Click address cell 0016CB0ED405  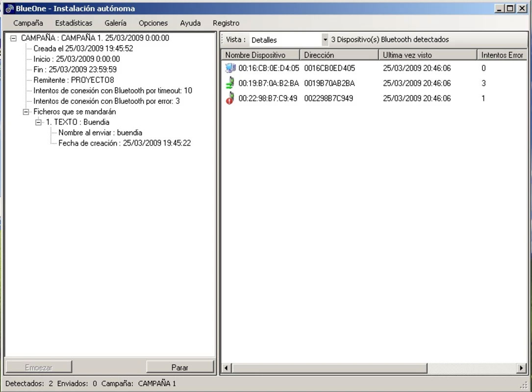pyautogui.click(x=329, y=68)
